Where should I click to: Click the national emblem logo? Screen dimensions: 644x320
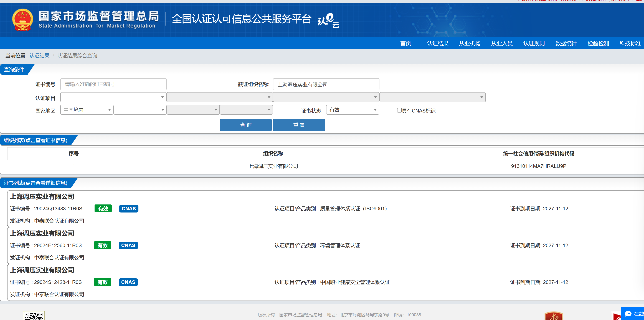tap(22, 20)
